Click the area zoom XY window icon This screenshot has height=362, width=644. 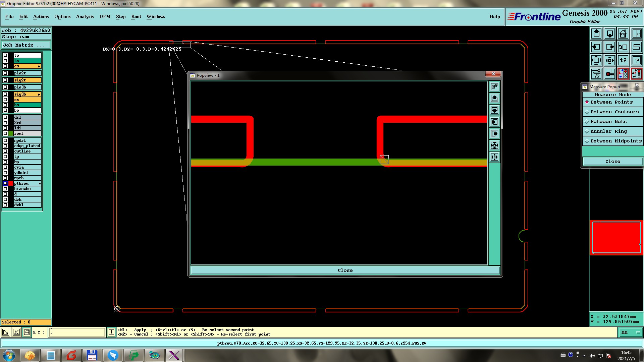[636, 34]
